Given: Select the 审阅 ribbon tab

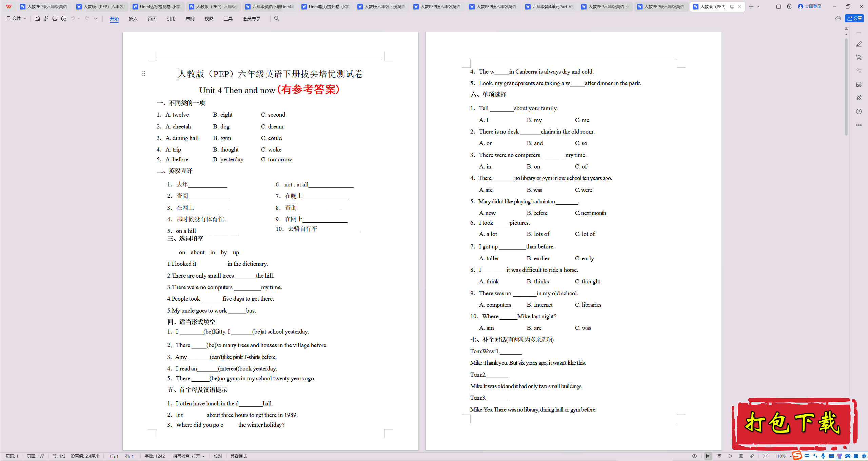Looking at the screenshot, I should point(190,19).
